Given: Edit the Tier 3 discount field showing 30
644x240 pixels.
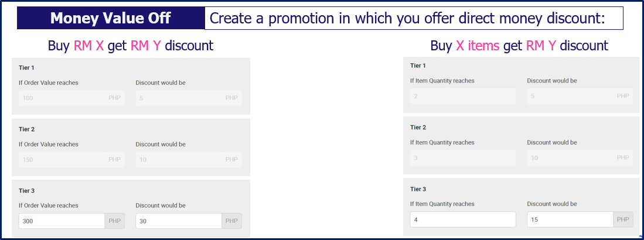Looking at the screenshot, I should pyautogui.click(x=179, y=221).
